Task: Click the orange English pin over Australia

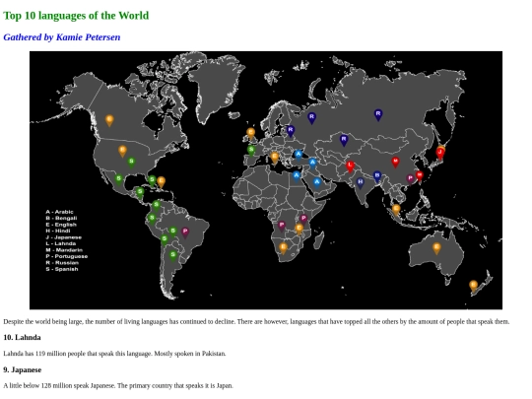Action: [436, 248]
